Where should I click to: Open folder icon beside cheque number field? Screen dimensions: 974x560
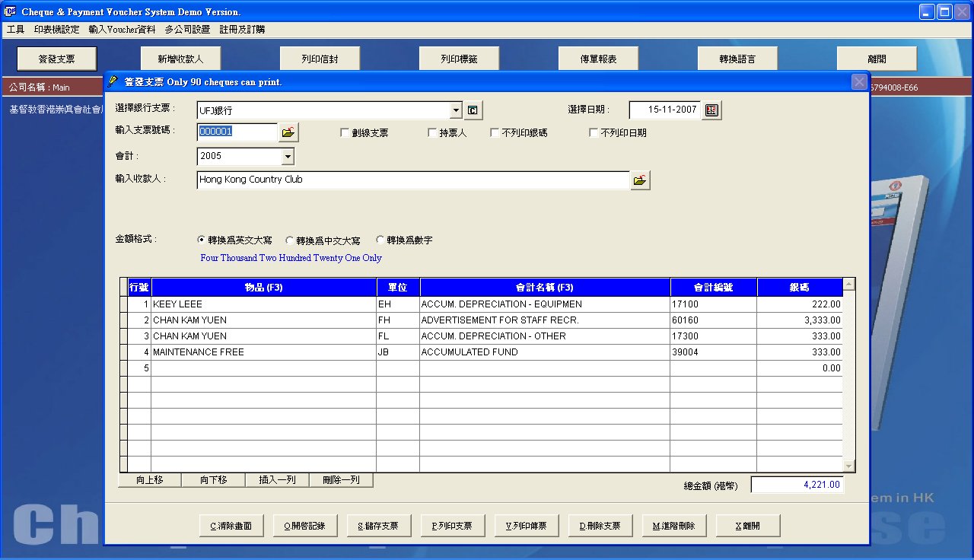tap(288, 132)
